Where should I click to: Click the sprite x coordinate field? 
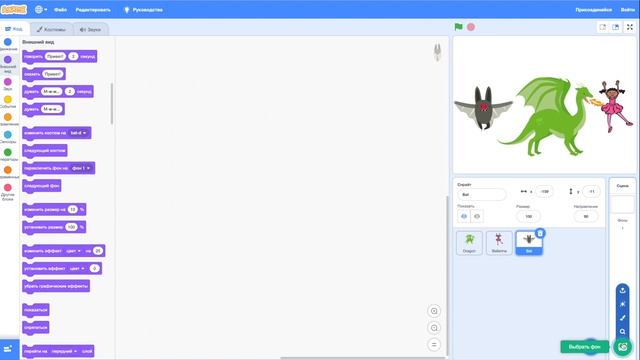(x=544, y=191)
